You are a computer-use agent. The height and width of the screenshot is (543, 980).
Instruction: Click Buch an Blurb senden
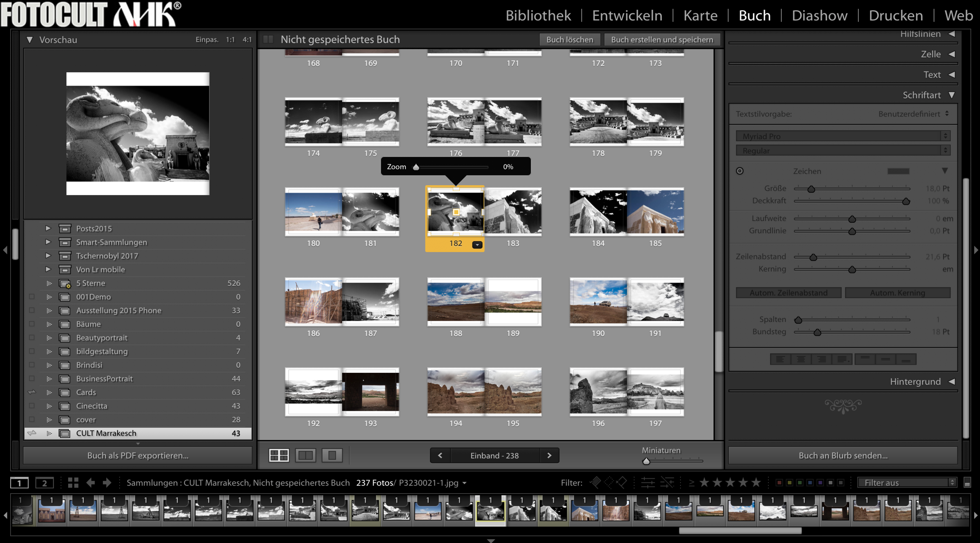[x=843, y=456]
